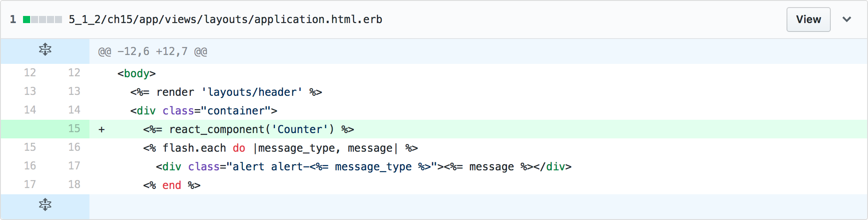Click the body tag code line

point(136,74)
